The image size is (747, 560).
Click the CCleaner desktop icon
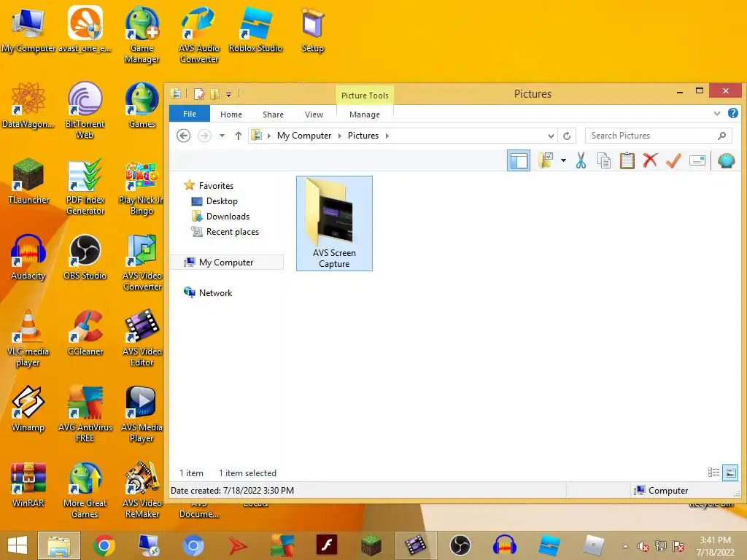point(85,333)
